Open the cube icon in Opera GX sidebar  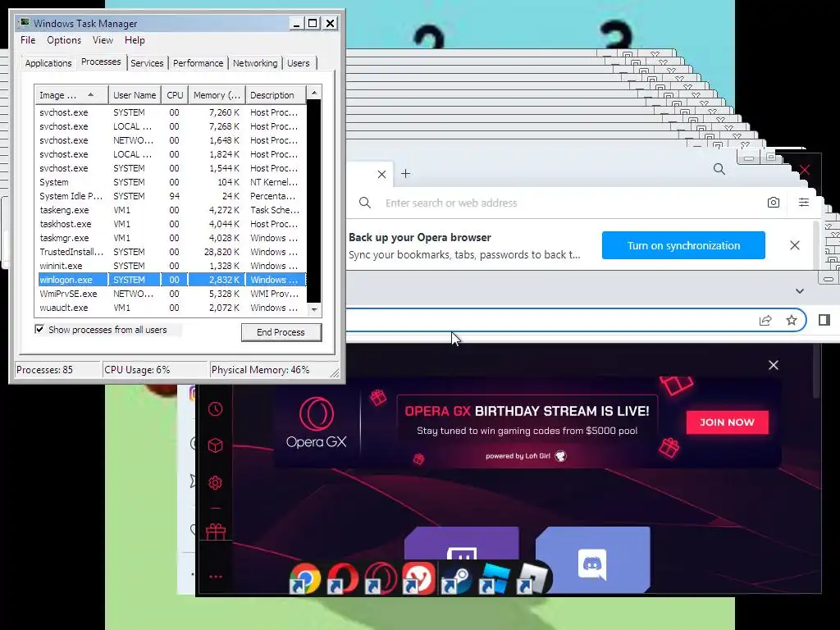pos(216,445)
